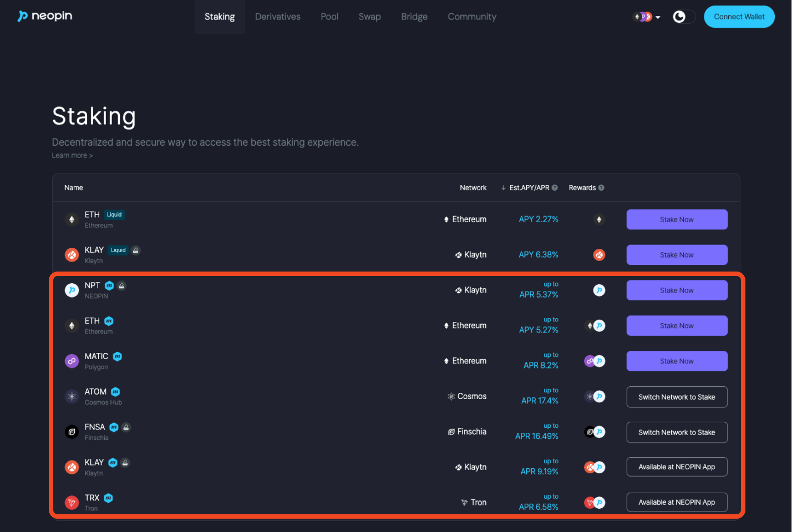Click the MATIC Polygon token icon
The height and width of the screenshot is (532, 792).
pyautogui.click(x=72, y=361)
